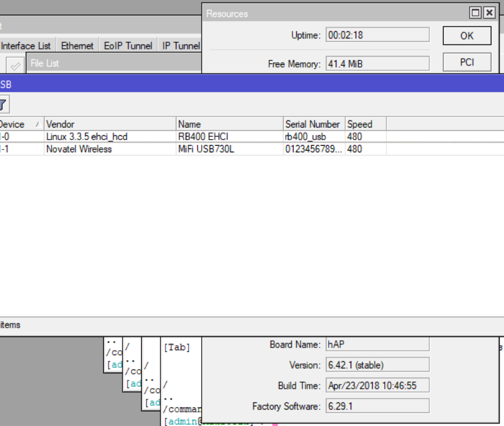Click the PCI button

[467, 62]
